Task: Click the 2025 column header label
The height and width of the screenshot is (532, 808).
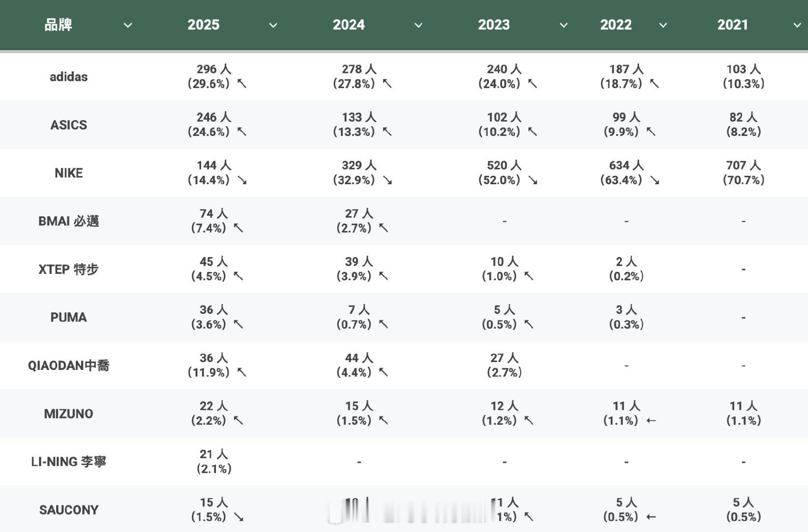Action: pyautogui.click(x=203, y=25)
